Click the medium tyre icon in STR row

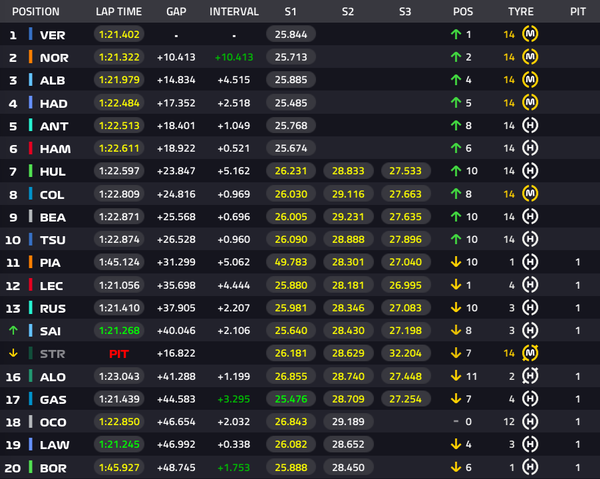pyautogui.click(x=530, y=353)
